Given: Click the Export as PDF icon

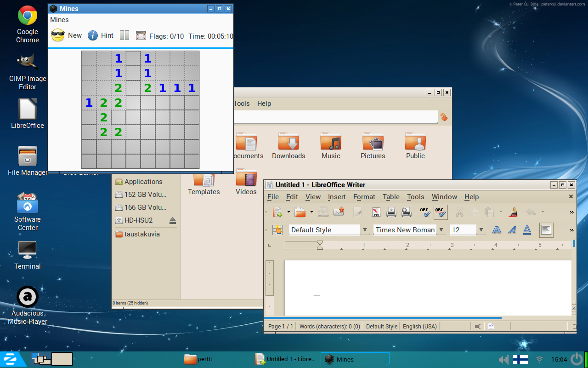Looking at the screenshot, I should click(x=376, y=212).
